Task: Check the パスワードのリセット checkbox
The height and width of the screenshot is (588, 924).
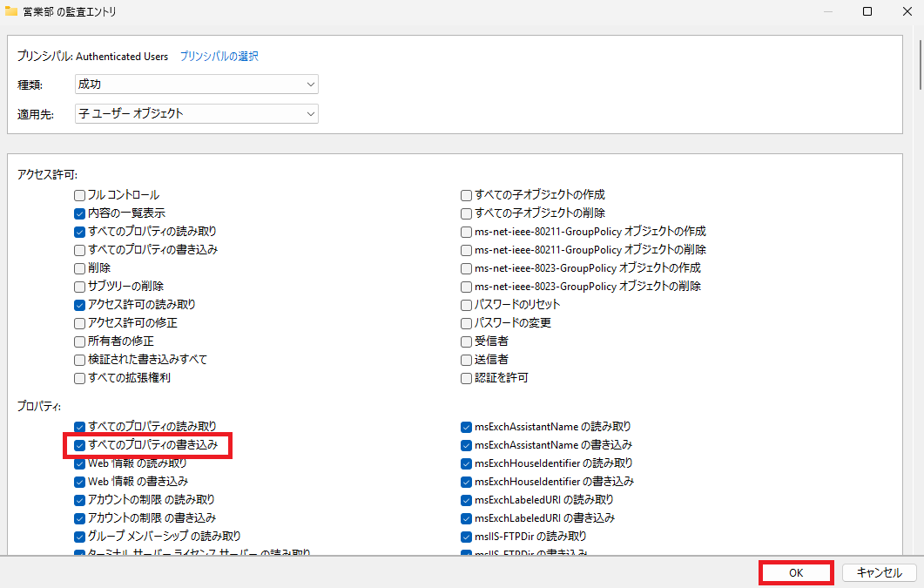Action: click(466, 305)
